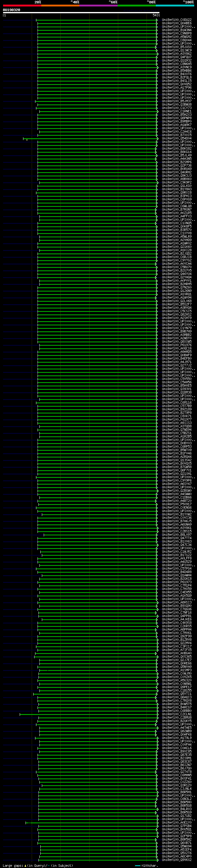Select the UniRef100_Q1IWC9 label
This screenshot has height=868, width=197.
coord(177,50)
